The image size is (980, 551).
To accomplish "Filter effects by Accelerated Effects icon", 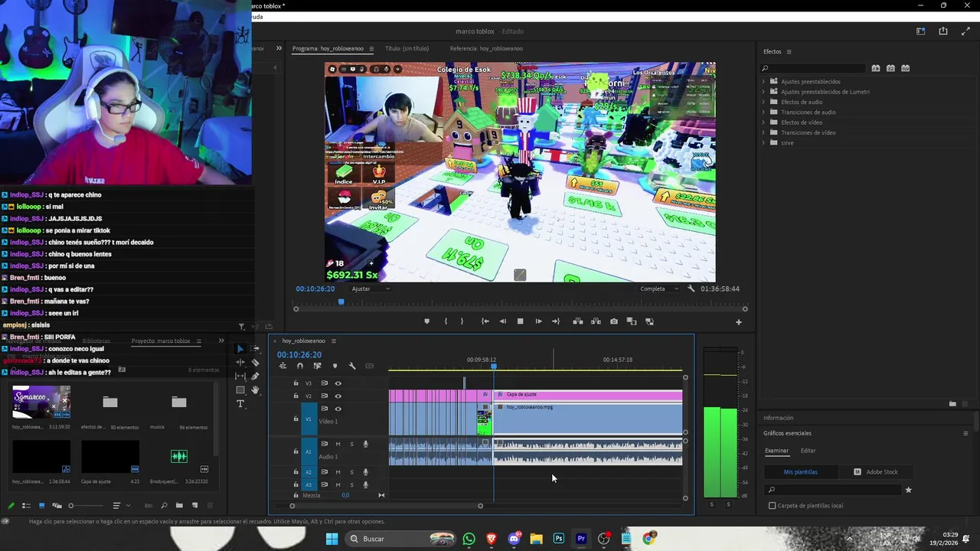I will point(876,68).
